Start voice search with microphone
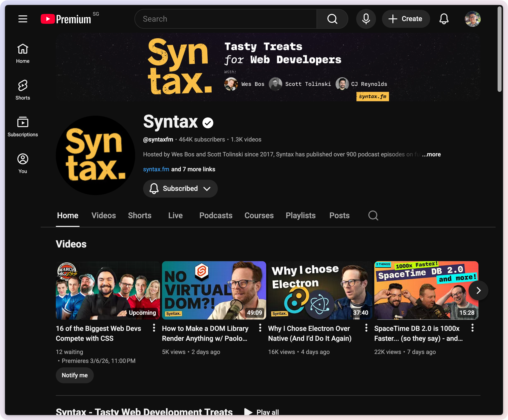Image resolution: width=508 pixels, height=420 pixels. (366, 19)
